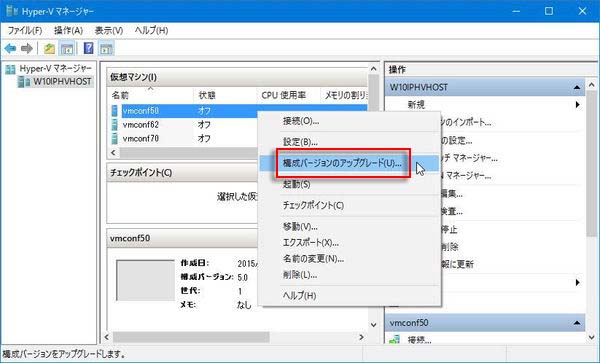Click center pane horizontal scrollbar left arrow

pos(107,337)
